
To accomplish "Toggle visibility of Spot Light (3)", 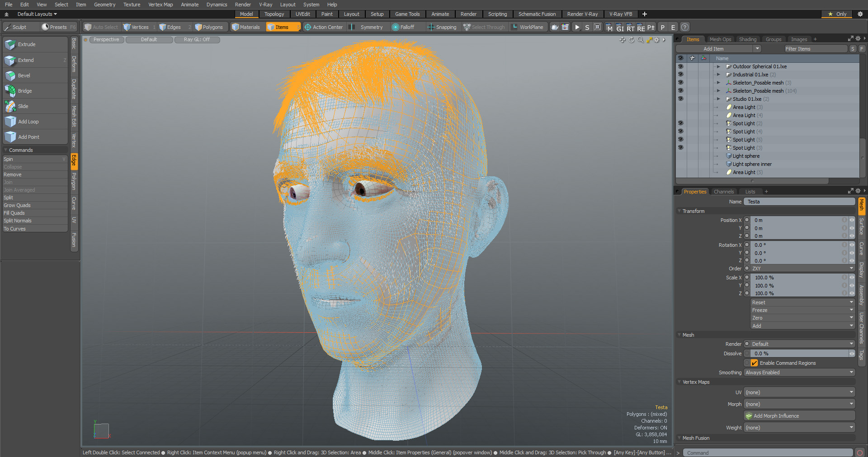I will pos(680,148).
